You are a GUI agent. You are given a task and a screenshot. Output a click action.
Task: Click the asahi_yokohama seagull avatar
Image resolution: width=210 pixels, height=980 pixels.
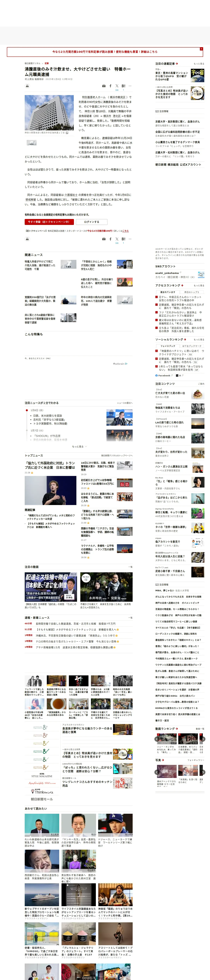[x=201, y=275]
